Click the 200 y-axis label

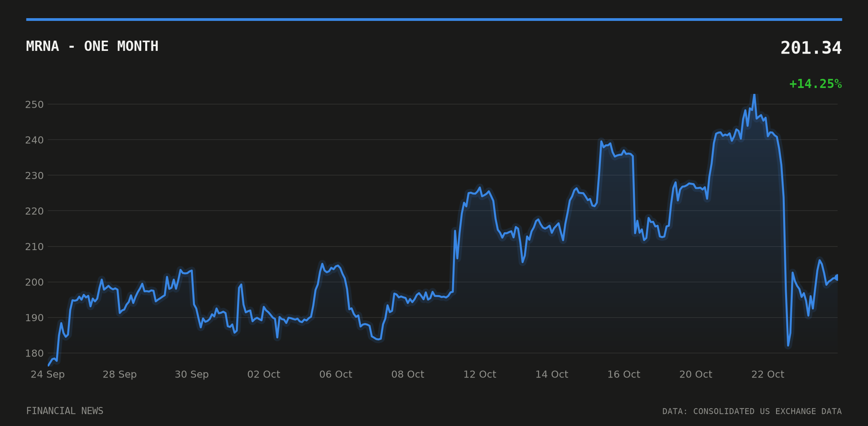coord(34,282)
